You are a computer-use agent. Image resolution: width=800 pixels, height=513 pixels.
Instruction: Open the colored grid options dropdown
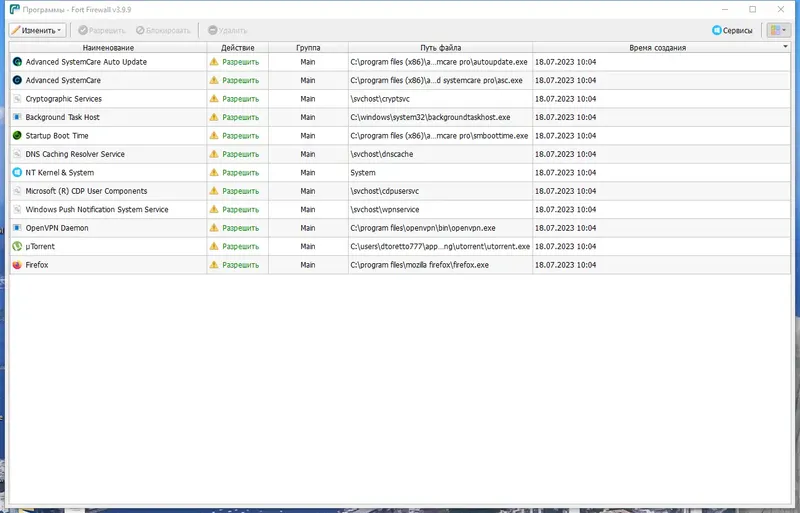[779, 30]
